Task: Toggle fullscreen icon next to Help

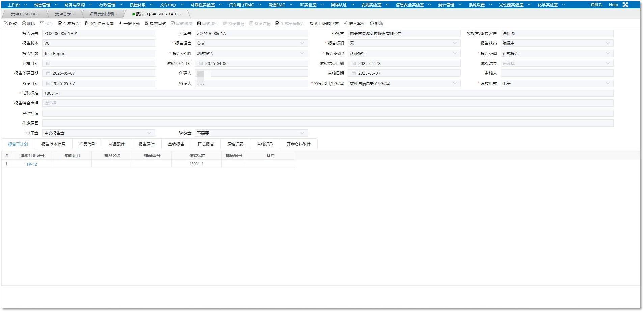Action: [625, 5]
